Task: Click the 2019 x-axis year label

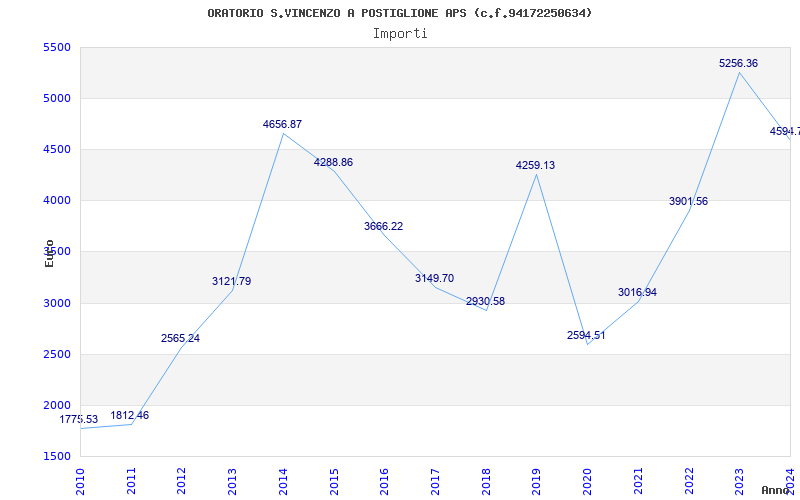Action: tap(536, 481)
